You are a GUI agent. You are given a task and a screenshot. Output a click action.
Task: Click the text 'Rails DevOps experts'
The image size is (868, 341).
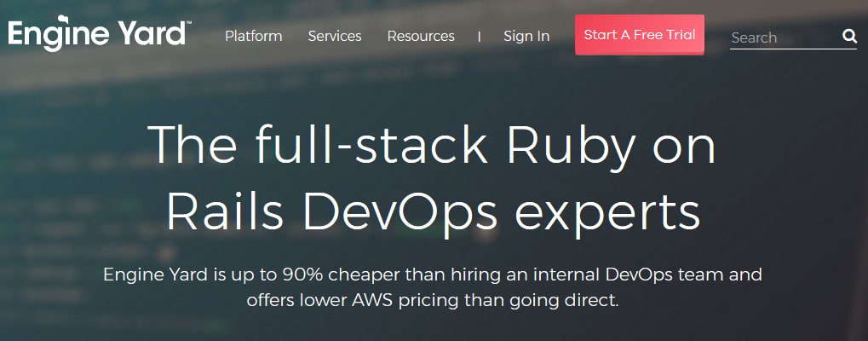pyautogui.click(x=434, y=214)
